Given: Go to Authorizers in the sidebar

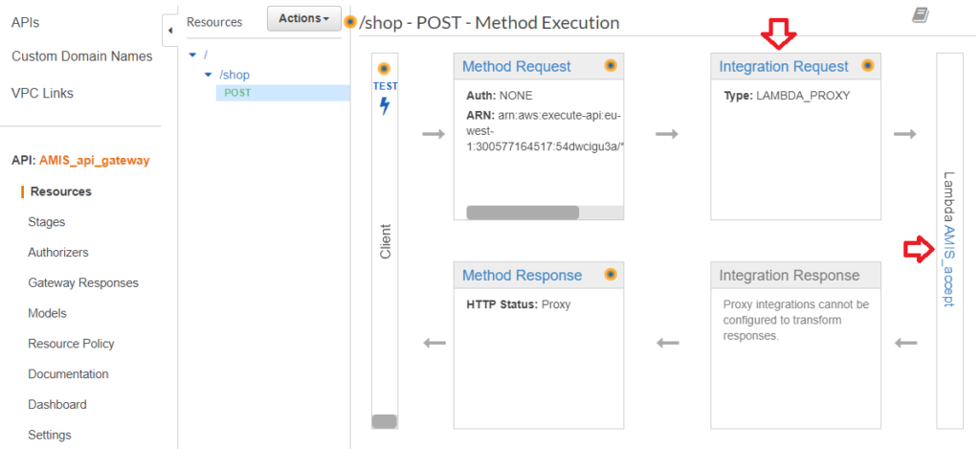Looking at the screenshot, I should tap(58, 253).
